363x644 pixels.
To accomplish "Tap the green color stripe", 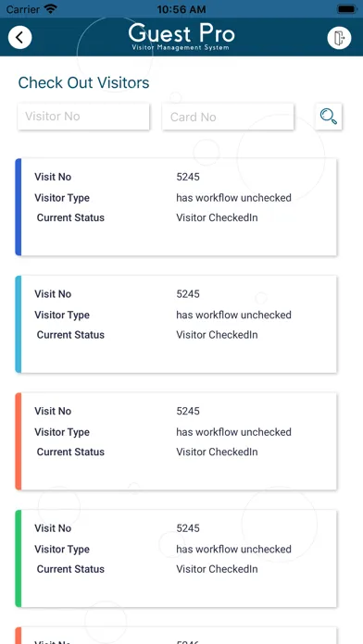I will click(19, 558).
